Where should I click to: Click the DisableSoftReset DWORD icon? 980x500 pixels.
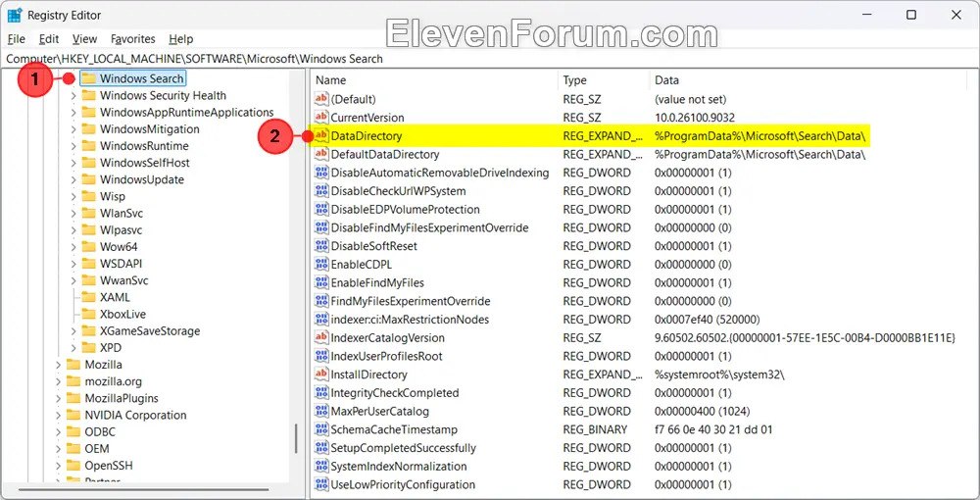click(321, 246)
